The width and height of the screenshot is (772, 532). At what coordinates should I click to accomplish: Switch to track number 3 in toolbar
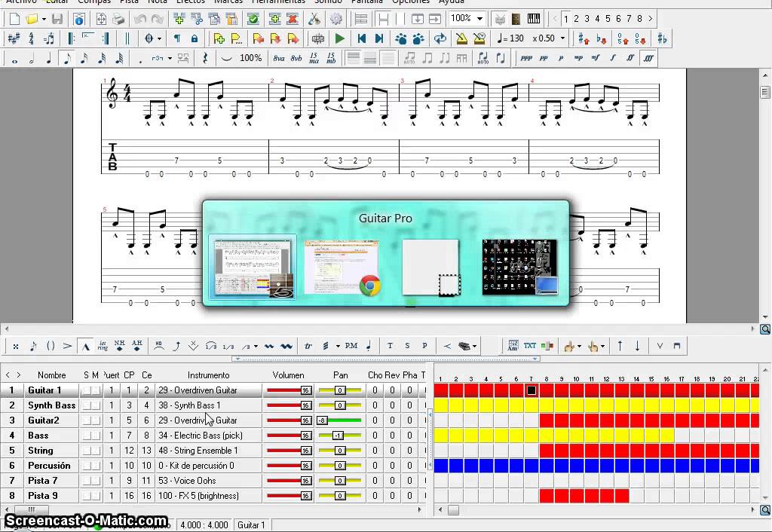[x=587, y=19]
